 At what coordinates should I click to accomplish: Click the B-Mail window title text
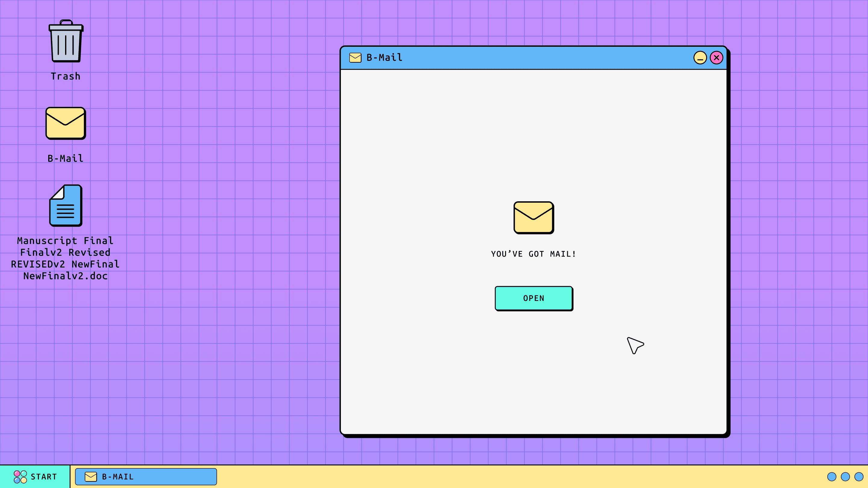pyautogui.click(x=385, y=58)
